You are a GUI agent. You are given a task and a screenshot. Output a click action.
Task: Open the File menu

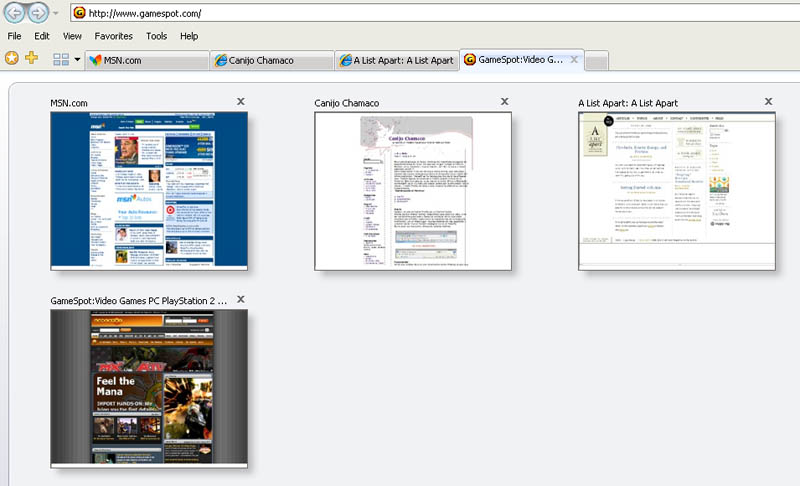[x=15, y=36]
